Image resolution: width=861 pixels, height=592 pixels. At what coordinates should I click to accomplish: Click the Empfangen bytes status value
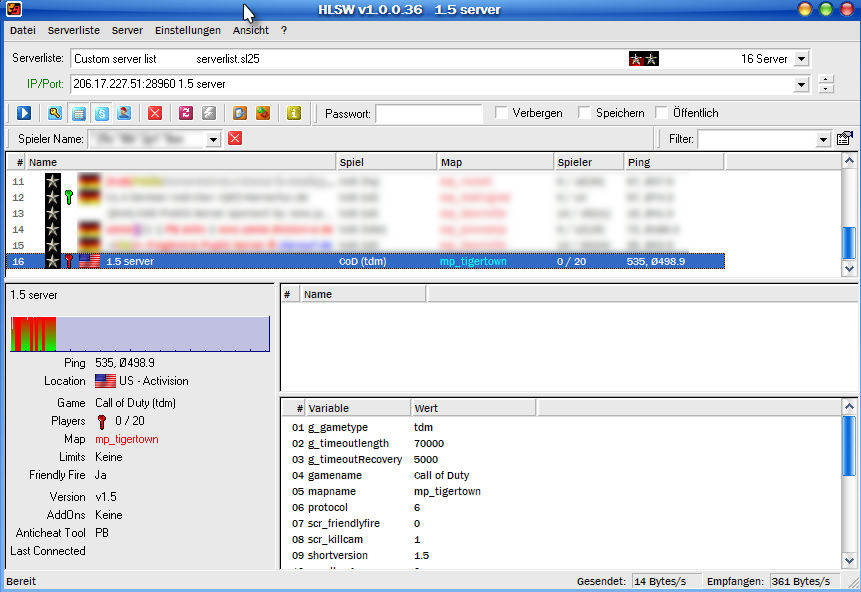[801, 581]
